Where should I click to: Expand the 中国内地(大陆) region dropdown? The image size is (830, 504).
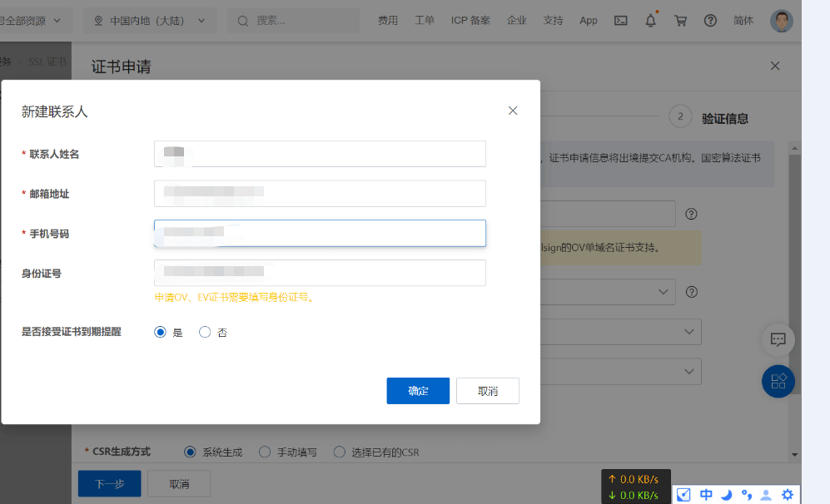pyautogui.click(x=150, y=21)
